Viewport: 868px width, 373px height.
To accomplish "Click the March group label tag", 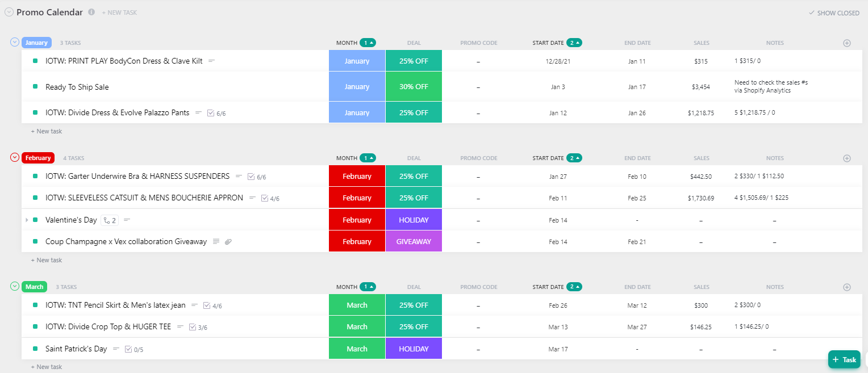I will [34, 287].
